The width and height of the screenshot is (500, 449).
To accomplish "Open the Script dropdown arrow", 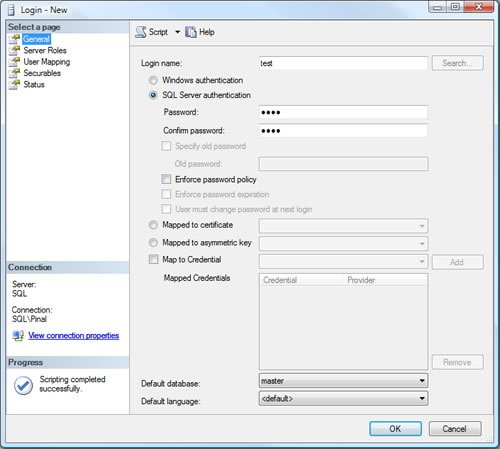I will (x=178, y=32).
